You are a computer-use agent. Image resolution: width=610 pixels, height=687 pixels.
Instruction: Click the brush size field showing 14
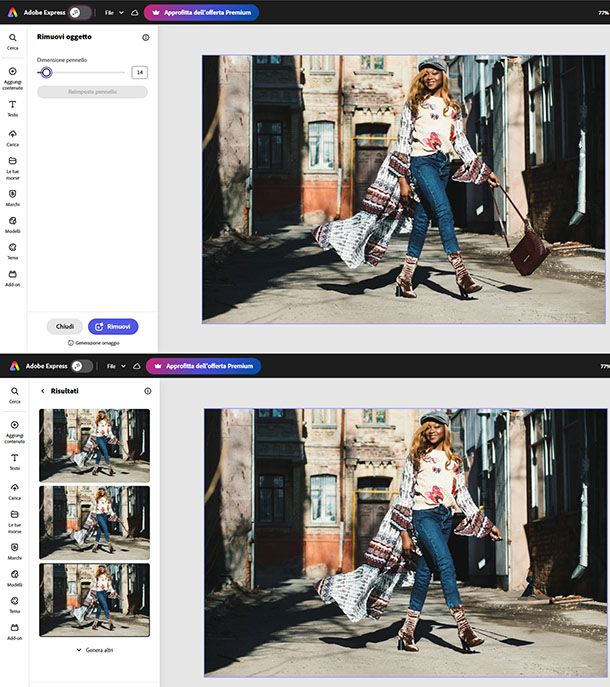point(139,72)
